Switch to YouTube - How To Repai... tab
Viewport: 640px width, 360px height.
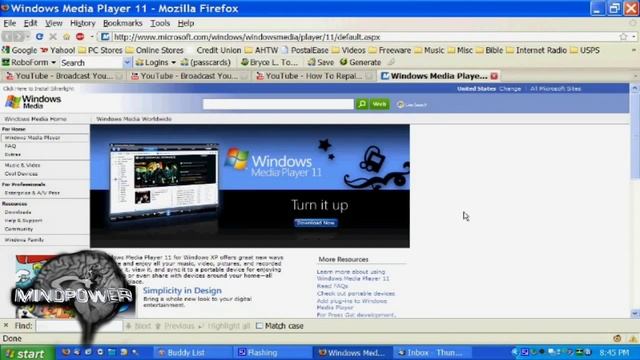[x=313, y=76]
